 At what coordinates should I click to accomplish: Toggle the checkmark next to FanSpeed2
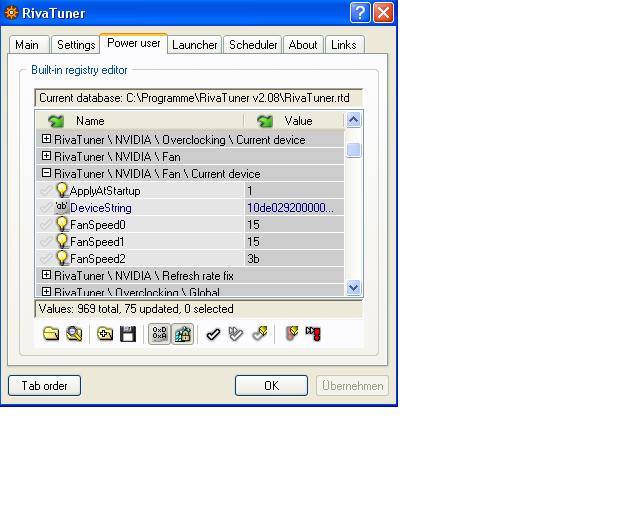tap(46, 258)
